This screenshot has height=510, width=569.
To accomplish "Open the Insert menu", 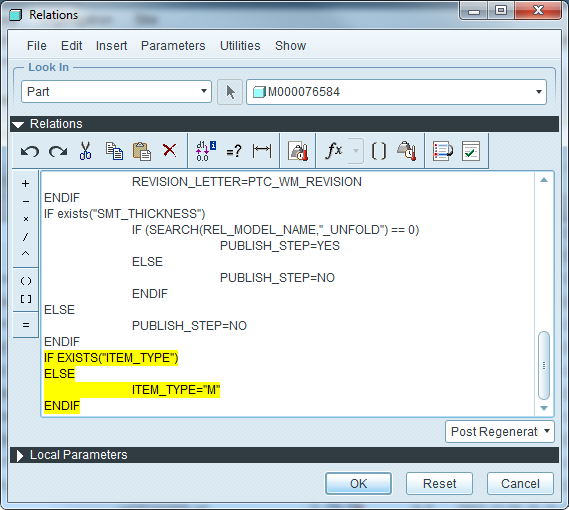I will click(111, 46).
